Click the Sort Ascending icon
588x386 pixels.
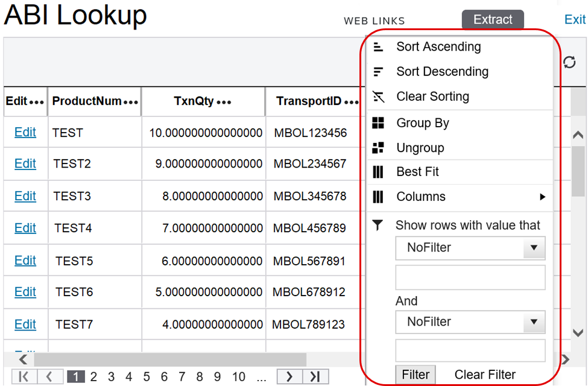click(x=378, y=47)
